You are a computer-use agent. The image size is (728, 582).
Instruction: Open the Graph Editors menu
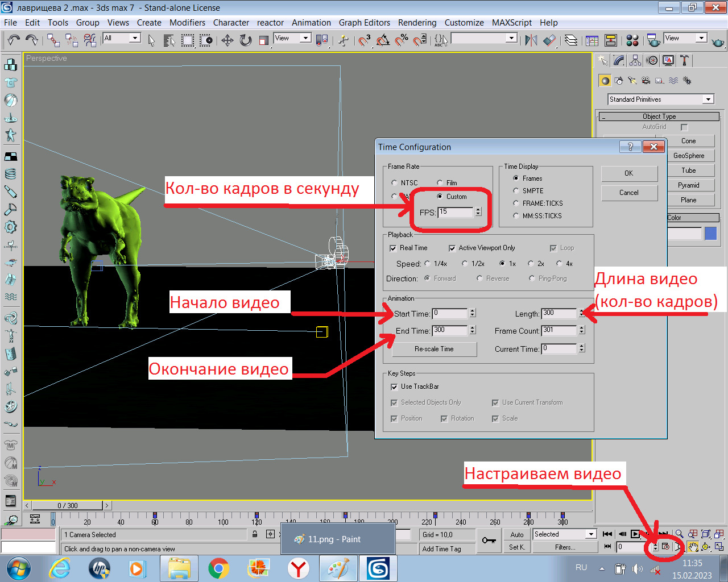coord(365,23)
